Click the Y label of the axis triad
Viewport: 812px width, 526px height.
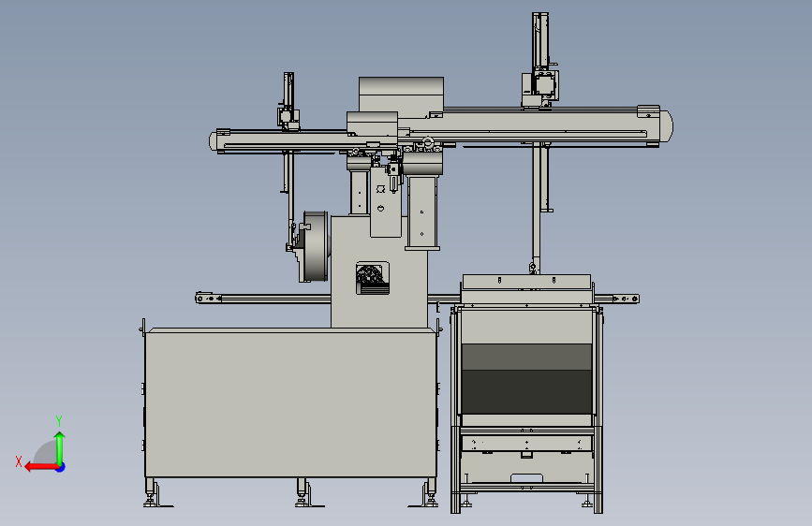(x=59, y=421)
